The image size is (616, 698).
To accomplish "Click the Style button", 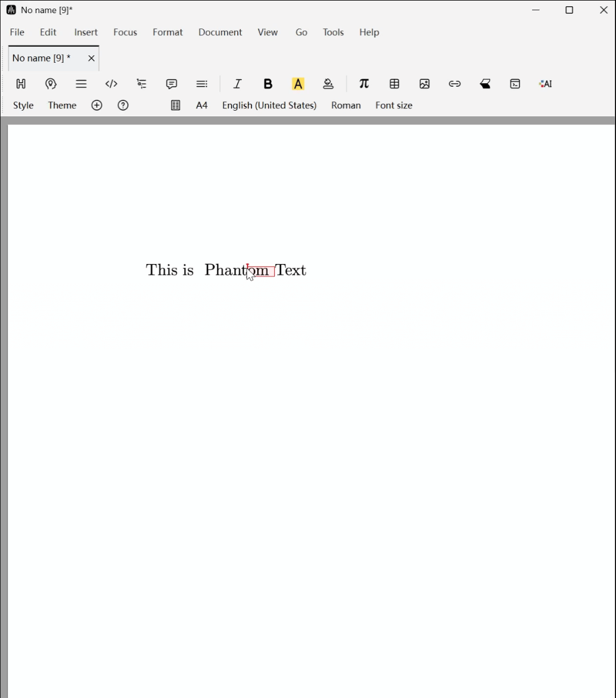I will click(x=23, y=105).
